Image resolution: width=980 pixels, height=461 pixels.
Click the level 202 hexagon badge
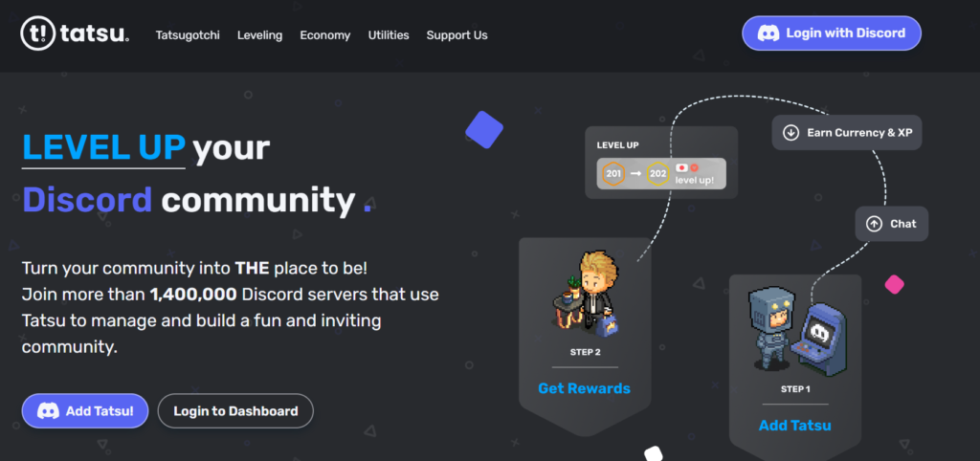(657, 174)
